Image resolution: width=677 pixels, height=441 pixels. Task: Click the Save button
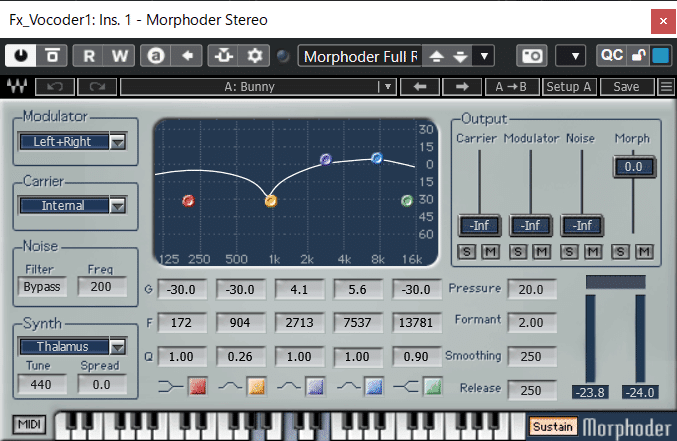(626, 87)
